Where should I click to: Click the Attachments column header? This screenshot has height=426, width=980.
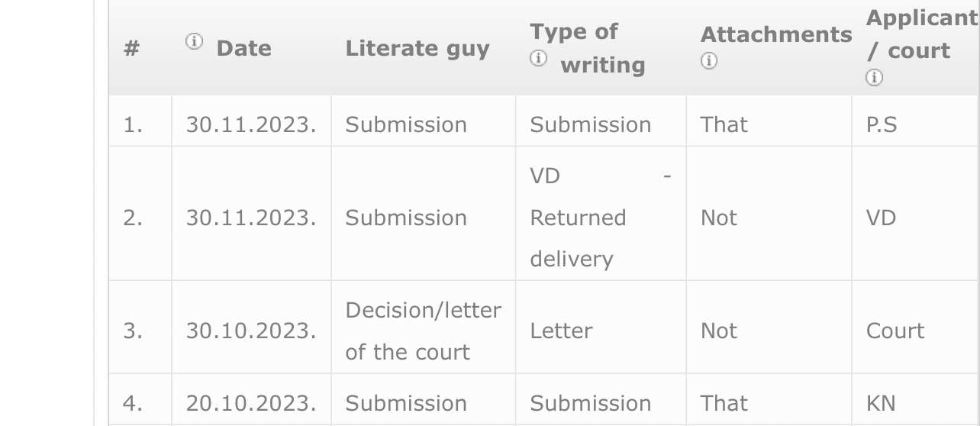click(776, 34)
